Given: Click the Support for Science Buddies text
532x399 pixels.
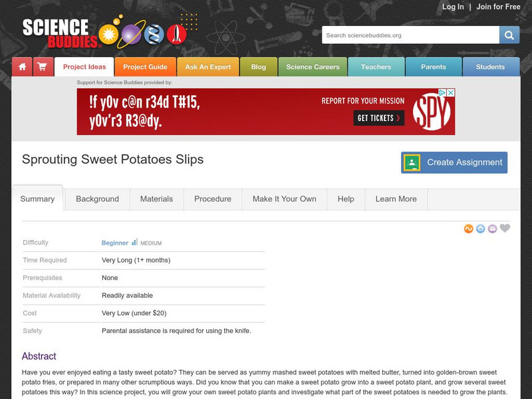Looking at the screenshot, I should [x=124, y=82].
